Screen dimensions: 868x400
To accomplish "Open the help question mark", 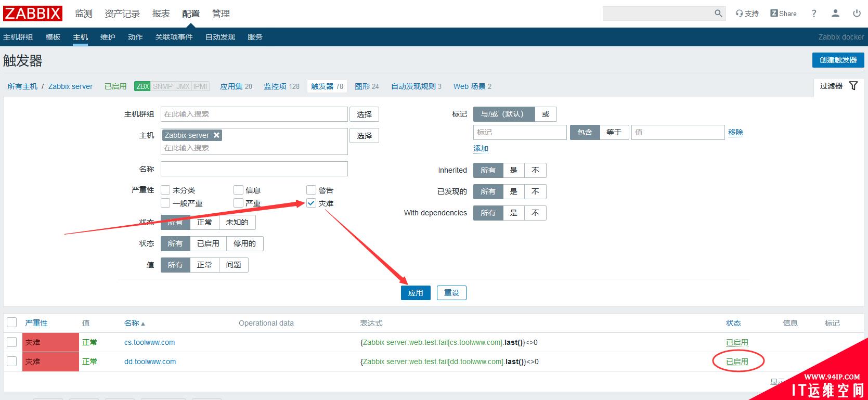I will click(x=814, y=14).
